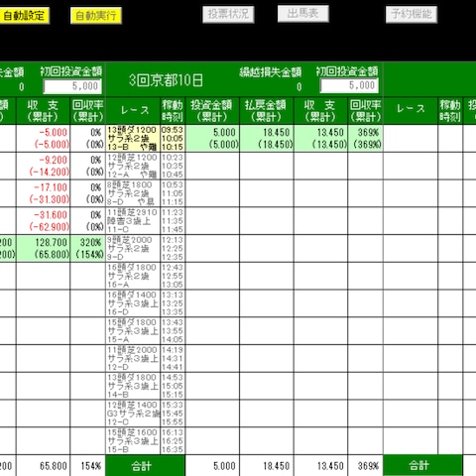Click the yellow 自動実行 button

(x=96, y=16)
